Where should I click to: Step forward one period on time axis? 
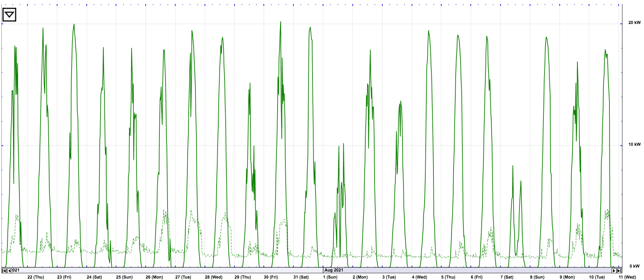(x=614, y=270)
